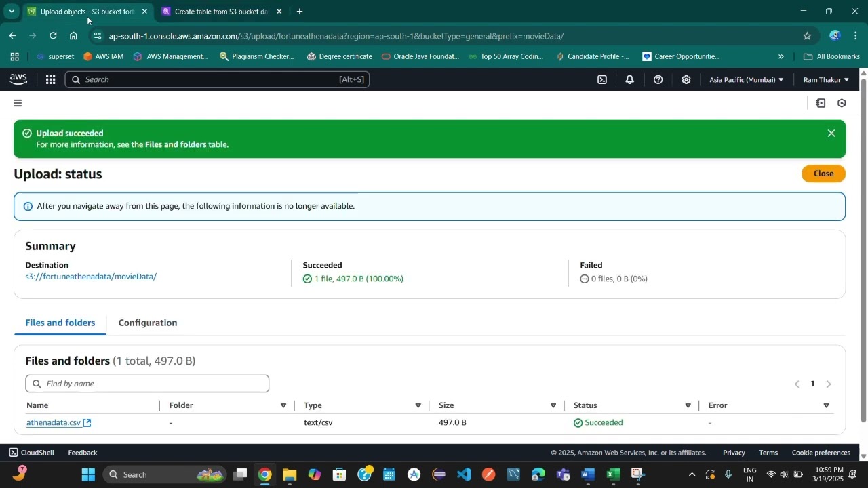Show hidden system tray icons
The height and width of the screenshot is (488, 868).
pyautogui.click(x=692, y=474)
